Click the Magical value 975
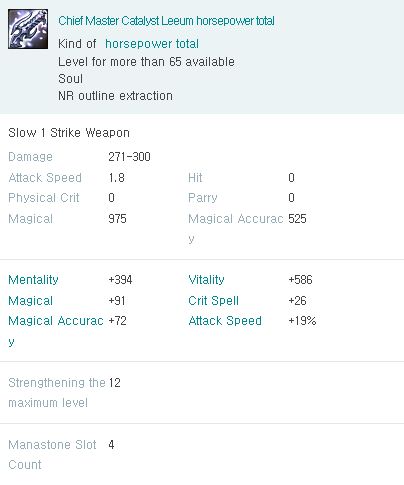Screen dimensions: 404x485 coord(117,219)
